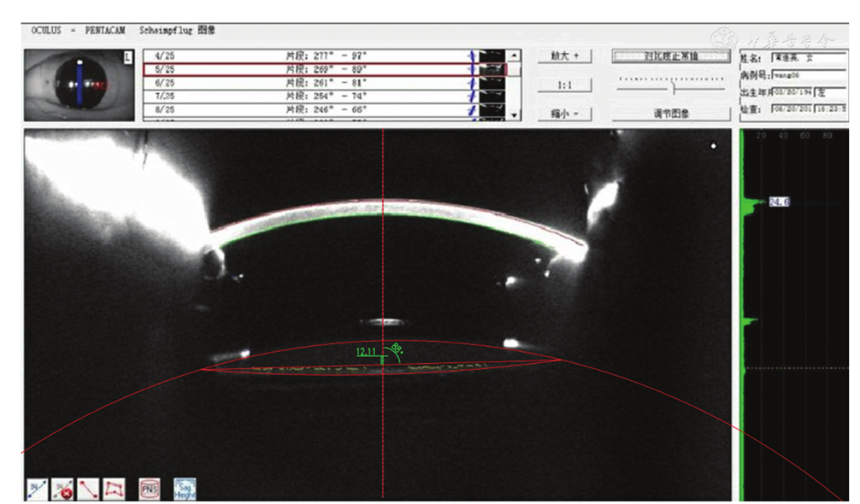
Task: Click the 缩小 - zoom out button
Action: [x=565, y=113]
